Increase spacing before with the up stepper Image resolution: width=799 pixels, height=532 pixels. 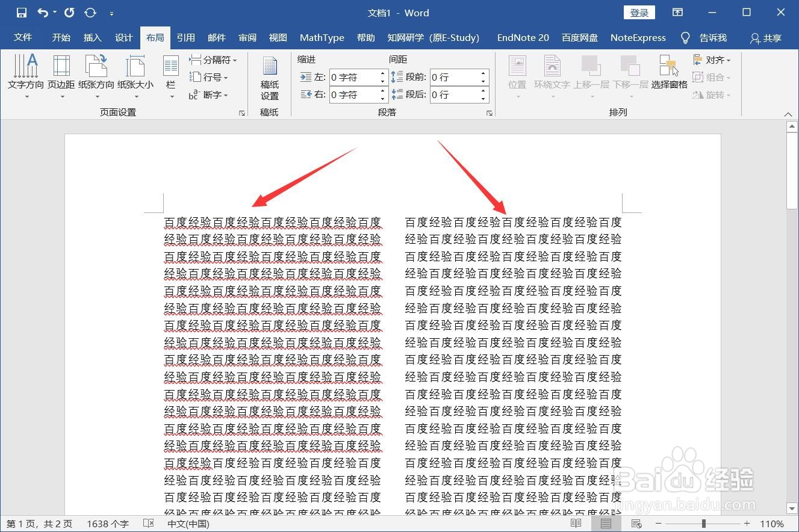(483, 73)
